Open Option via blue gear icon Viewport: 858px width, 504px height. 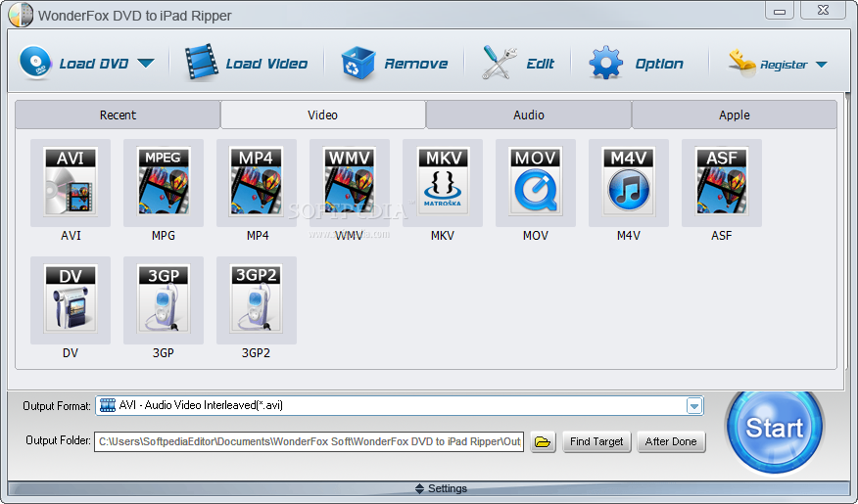[605, 63]
